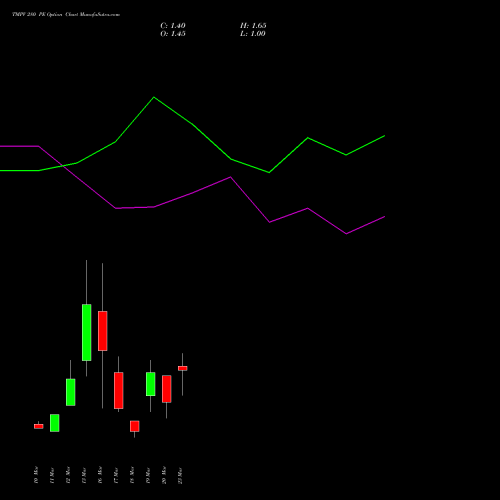Click the '17 Mar' date axis label
This screenshot has height=500, width=500.
click(x=116, y=475)
